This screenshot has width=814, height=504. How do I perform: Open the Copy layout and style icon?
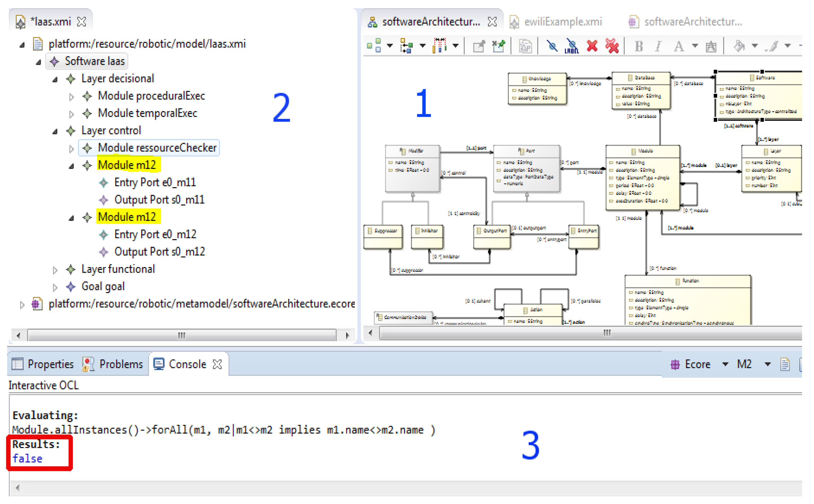526,46
